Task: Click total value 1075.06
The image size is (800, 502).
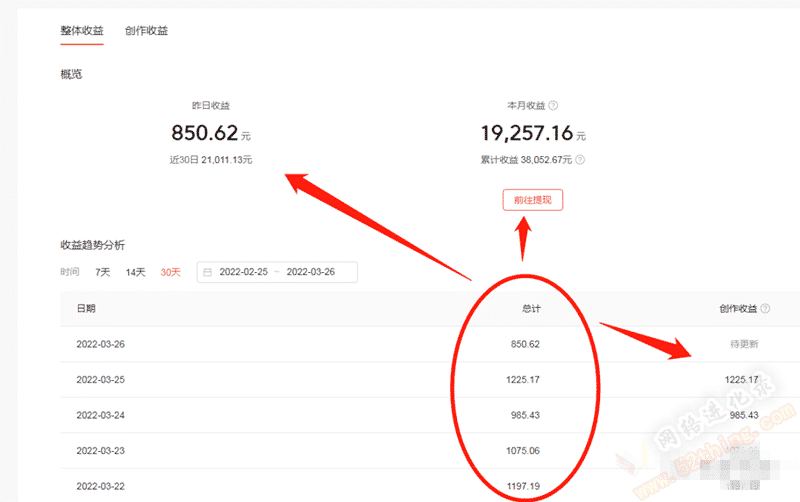Action: (x=523, y=451)
